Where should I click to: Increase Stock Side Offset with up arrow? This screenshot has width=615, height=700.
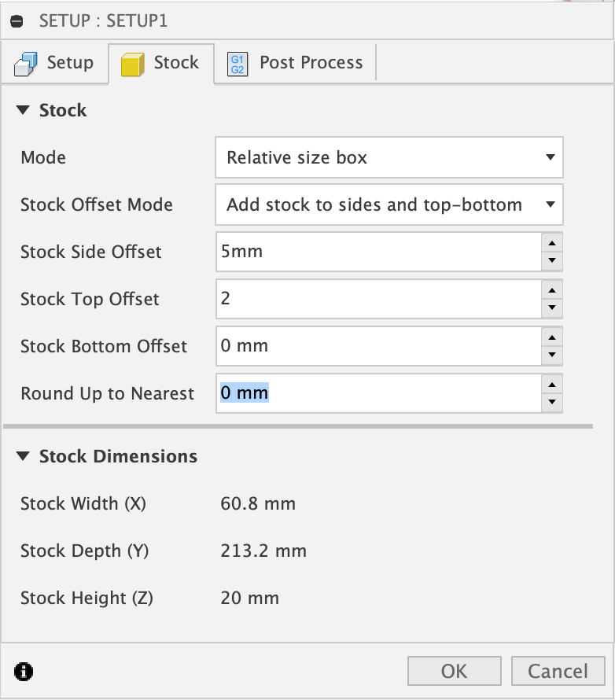click(x=552, y=244)
